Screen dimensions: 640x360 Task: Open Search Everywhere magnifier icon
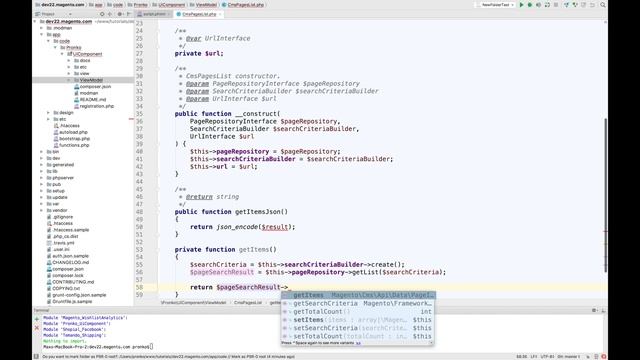603,5
